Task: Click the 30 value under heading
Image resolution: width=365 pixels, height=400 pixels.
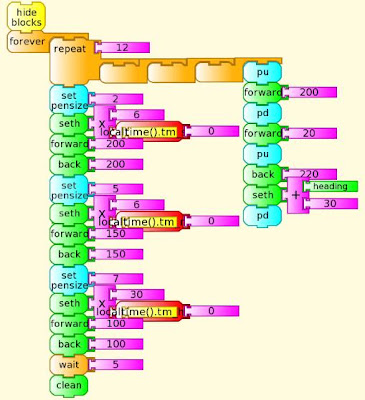Action: coord(330,203)
